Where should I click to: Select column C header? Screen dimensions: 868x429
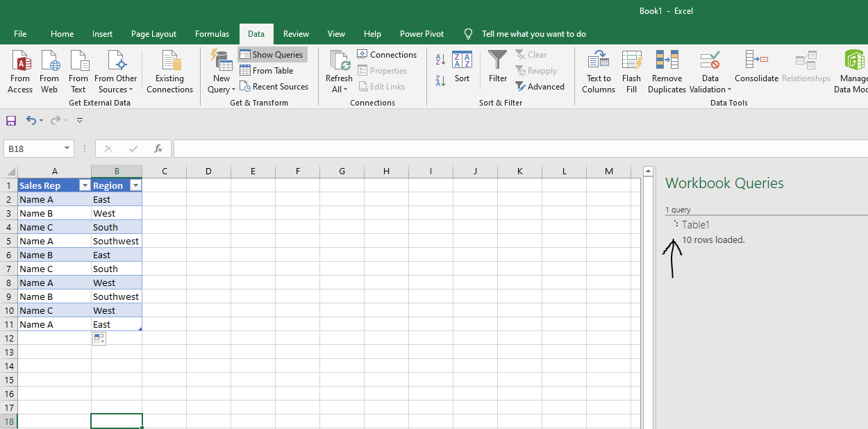click(x=164, y=171)
